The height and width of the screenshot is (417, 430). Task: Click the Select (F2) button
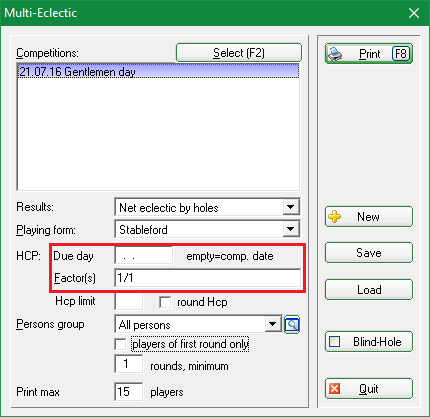pos(239,53)
